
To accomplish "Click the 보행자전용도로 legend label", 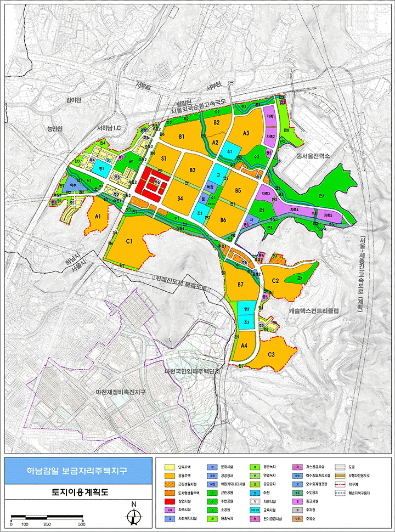I will [x=359, y=476].
